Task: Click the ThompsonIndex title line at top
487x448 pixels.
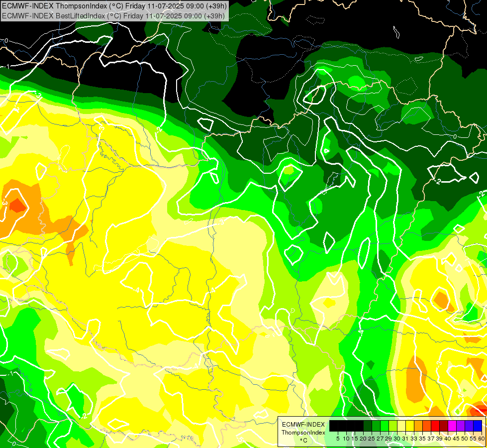Action: point(114,5)
